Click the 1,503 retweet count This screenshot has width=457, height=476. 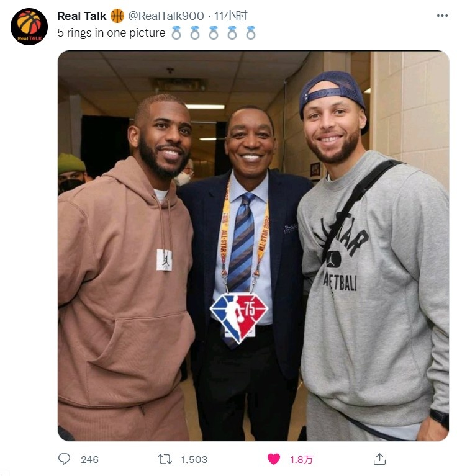(x=194, y=459)
